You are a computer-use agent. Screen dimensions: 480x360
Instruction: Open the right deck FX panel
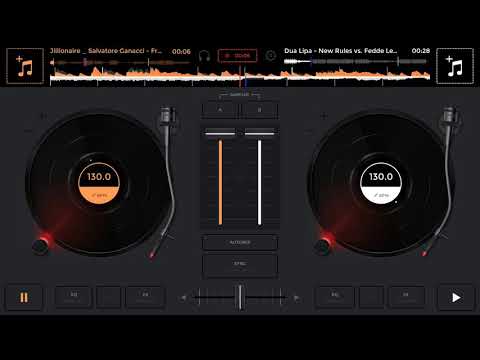tap(406, 297)
